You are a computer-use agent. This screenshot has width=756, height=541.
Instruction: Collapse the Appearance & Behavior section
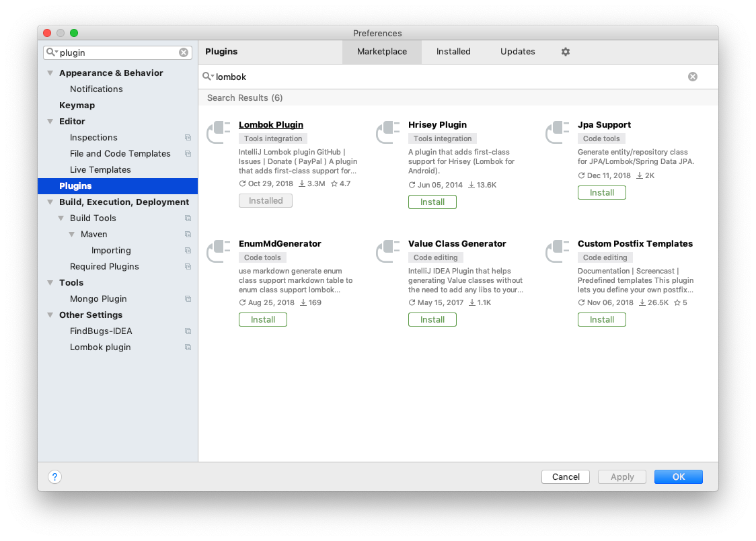(50, 73)
